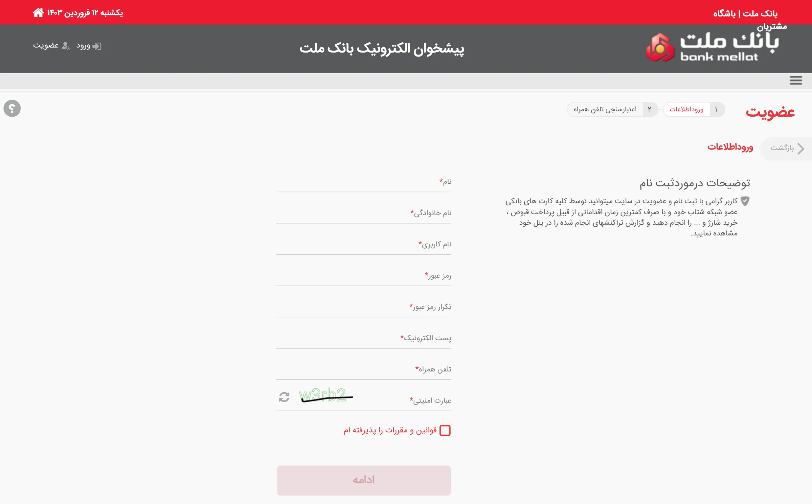Screen dimensions: 812x504
Task: Click the back chevron arrow beside بازگشت
Action: click(x=801, y=149)
